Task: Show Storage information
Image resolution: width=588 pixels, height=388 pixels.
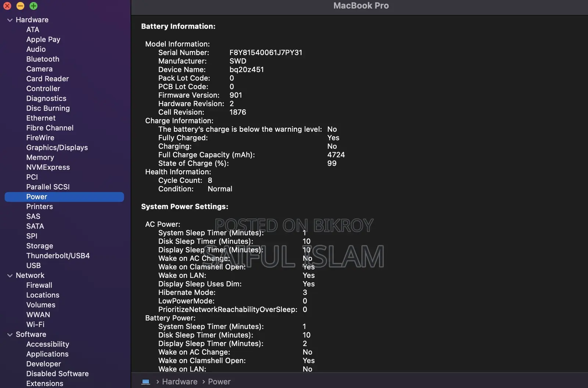Action: pos(39,246)
